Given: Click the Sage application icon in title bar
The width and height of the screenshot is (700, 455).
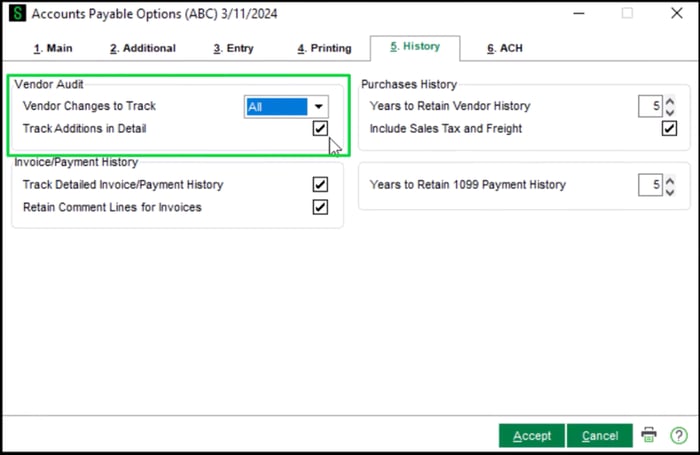Looking at the screenshot, I should (x=17, y=14).
